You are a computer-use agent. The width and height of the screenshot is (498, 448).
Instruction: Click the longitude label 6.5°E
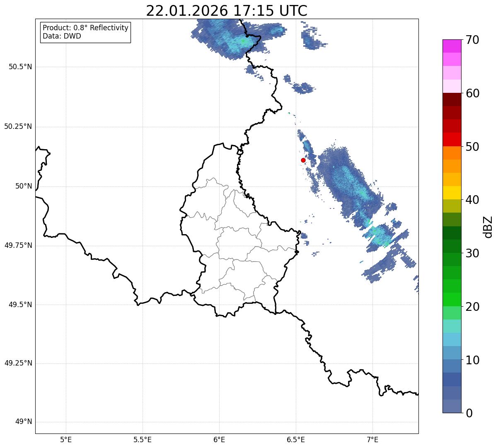[x=296, y=440]
